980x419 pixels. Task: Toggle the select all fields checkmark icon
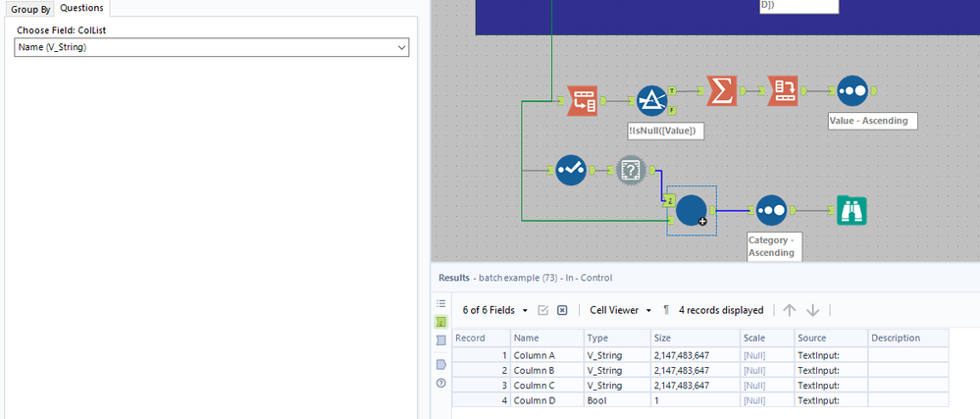[x=542, y=310]
